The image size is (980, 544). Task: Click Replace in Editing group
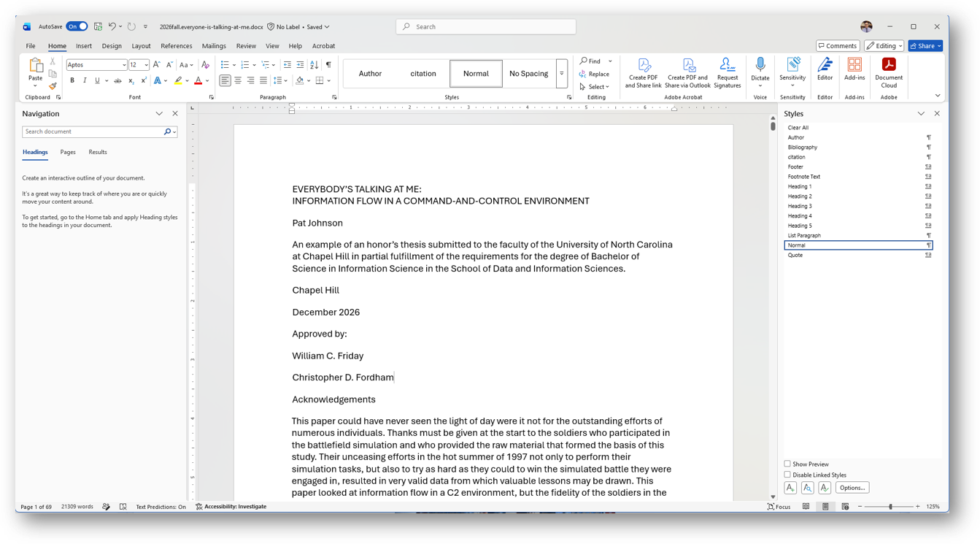coord(595,74)
